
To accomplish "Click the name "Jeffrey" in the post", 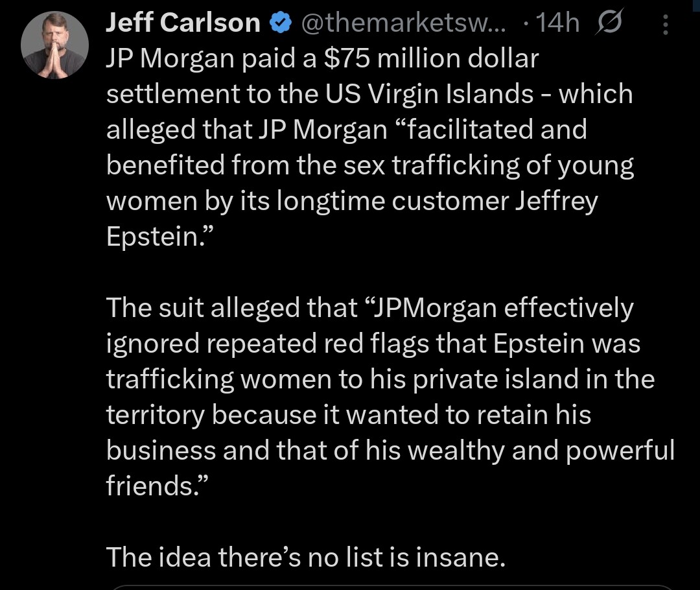I will [x=556, y=201].
